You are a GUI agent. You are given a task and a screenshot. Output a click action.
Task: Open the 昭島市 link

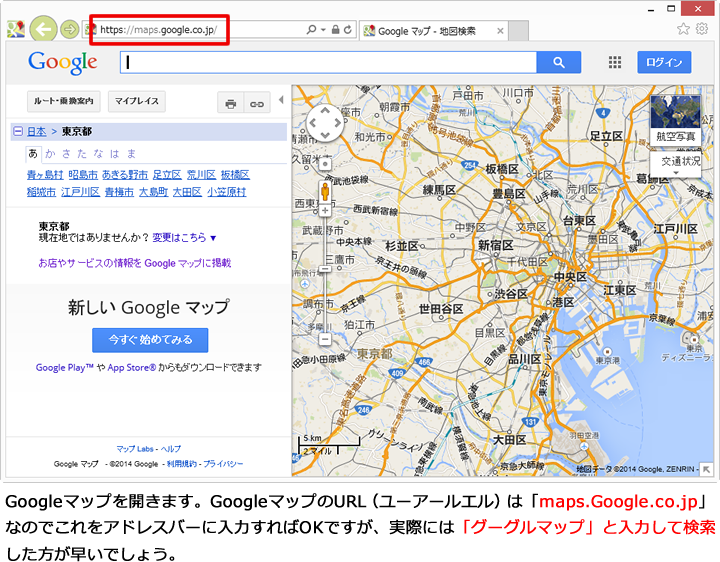(x=83, y=175)
